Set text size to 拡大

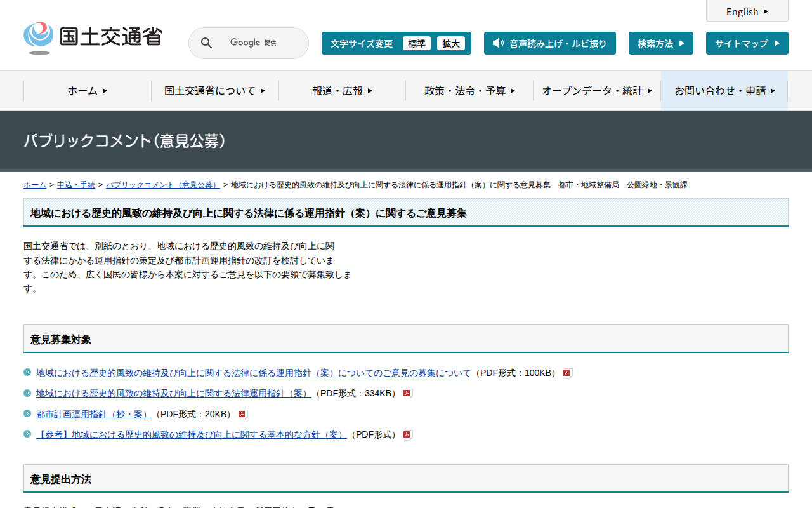[451, 43]
